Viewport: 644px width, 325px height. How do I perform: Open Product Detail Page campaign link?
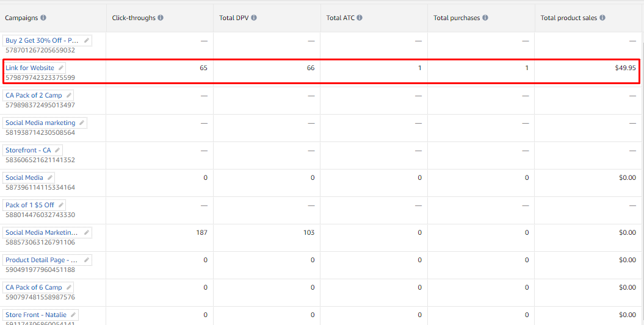(42, 260)
